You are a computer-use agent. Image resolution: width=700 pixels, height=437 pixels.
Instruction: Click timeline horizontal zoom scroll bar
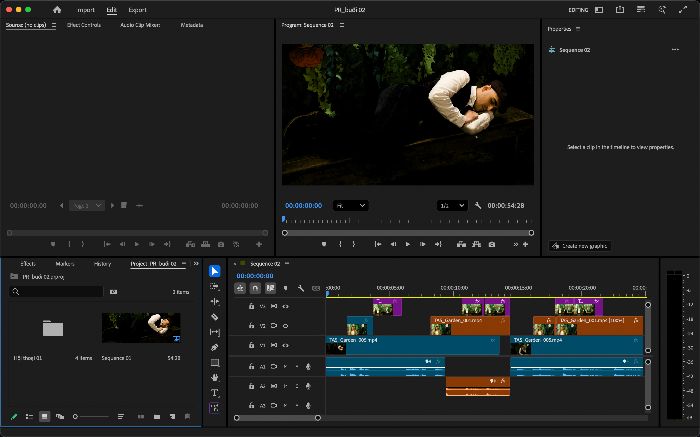coord(277,418)
